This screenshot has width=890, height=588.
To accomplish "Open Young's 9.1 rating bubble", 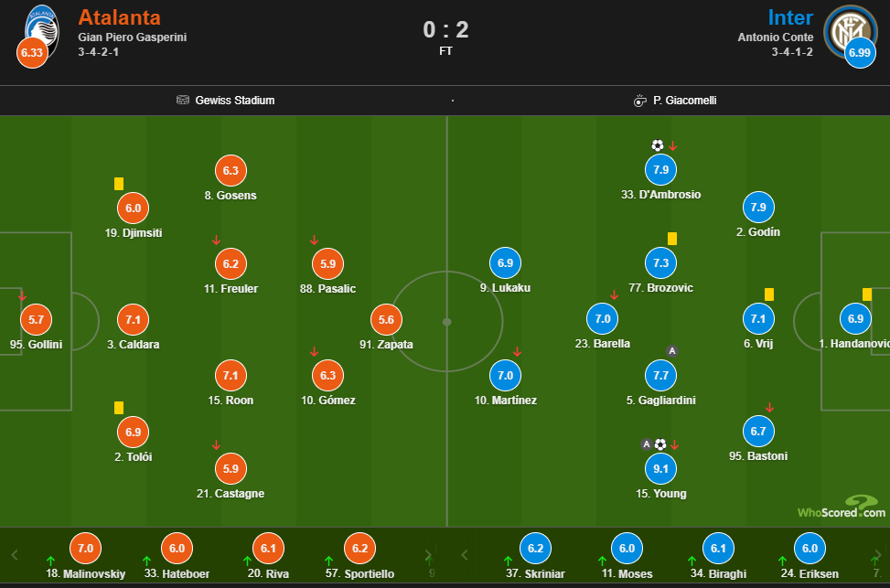I will pyautogui.click(x=660, y=469).
